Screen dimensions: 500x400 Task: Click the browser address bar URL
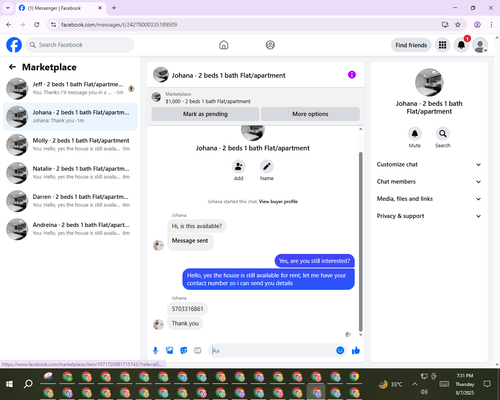pos(119,25)
